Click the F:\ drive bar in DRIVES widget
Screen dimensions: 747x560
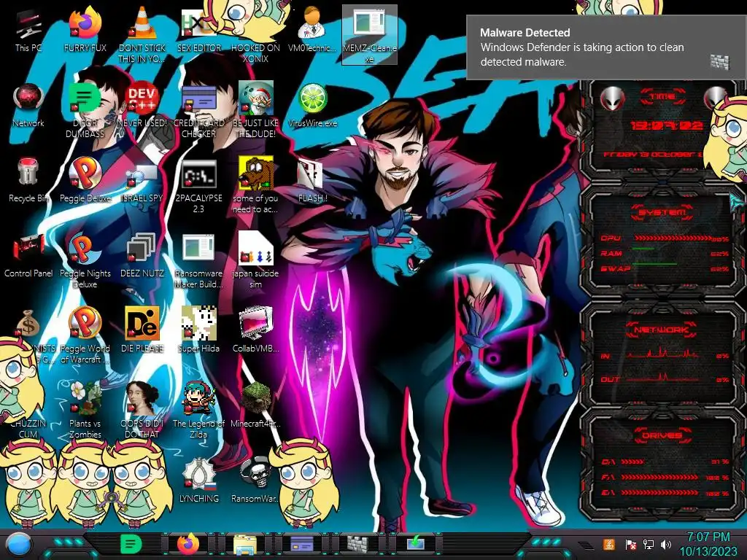click(659, 477)
